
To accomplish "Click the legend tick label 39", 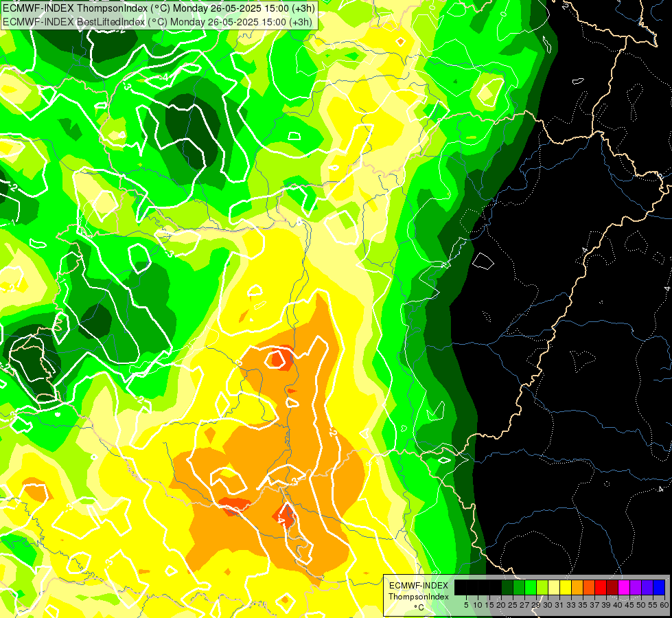I will tap(606, 605).
